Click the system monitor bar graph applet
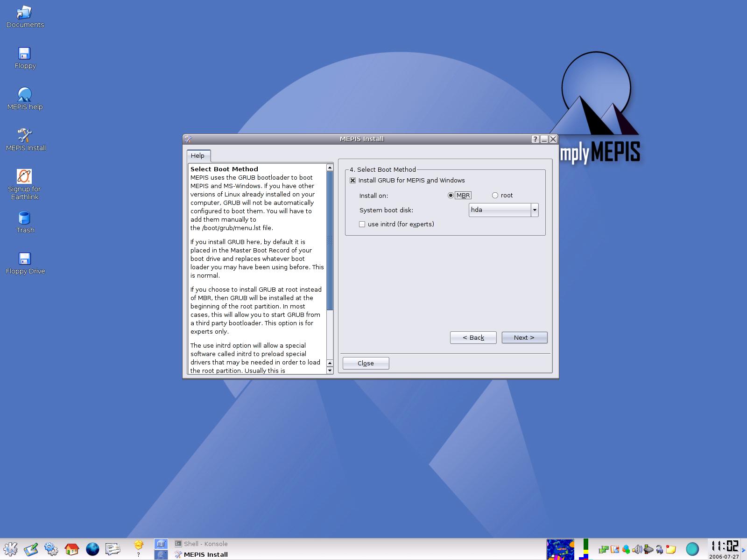 [x=584, y=549]
